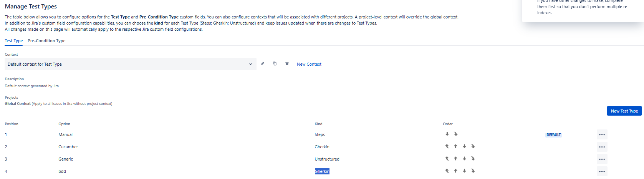Edit the selected context with pencil icon
Image resolution: width=644 pixels, height=179 pixels.
tap(263, 64)
